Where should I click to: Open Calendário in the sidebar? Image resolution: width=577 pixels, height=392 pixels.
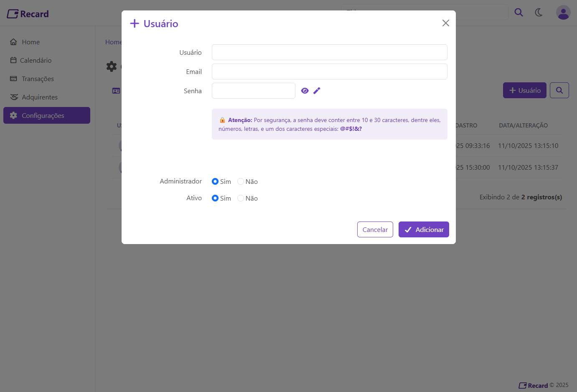36,60
